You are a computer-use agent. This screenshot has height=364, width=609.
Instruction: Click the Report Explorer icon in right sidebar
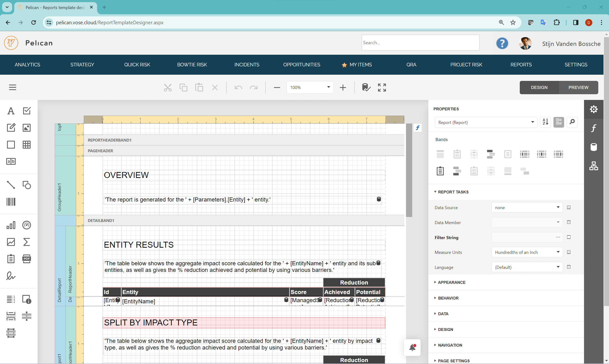(594, 166)
